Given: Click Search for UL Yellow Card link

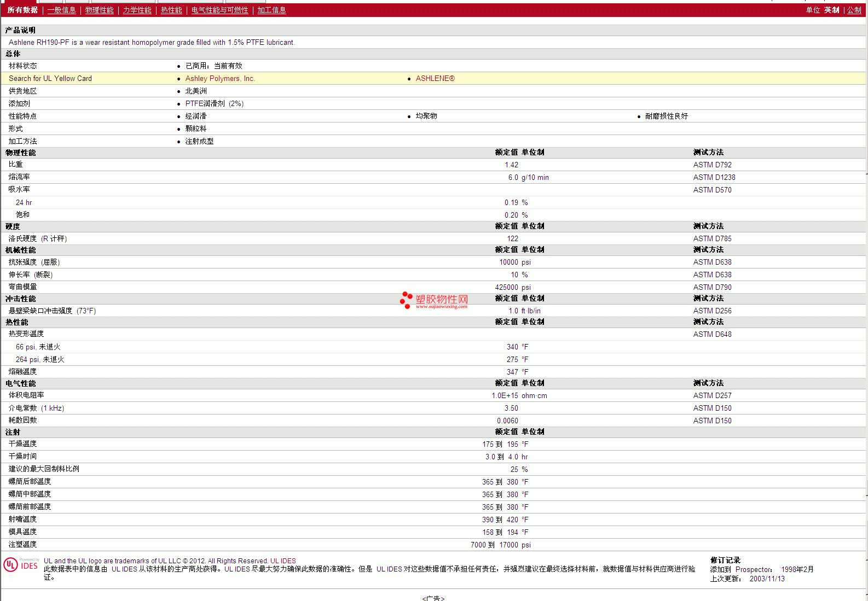Looking at the screenshot, I should [50, 78].
